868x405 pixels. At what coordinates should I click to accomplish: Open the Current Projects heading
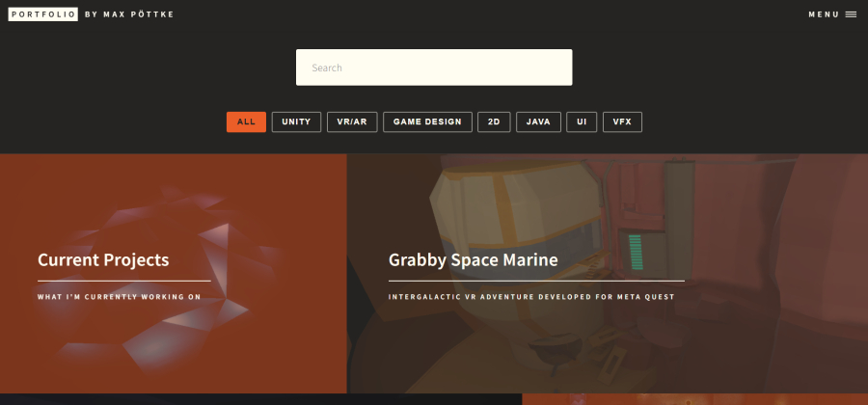[x=103, y=260]
